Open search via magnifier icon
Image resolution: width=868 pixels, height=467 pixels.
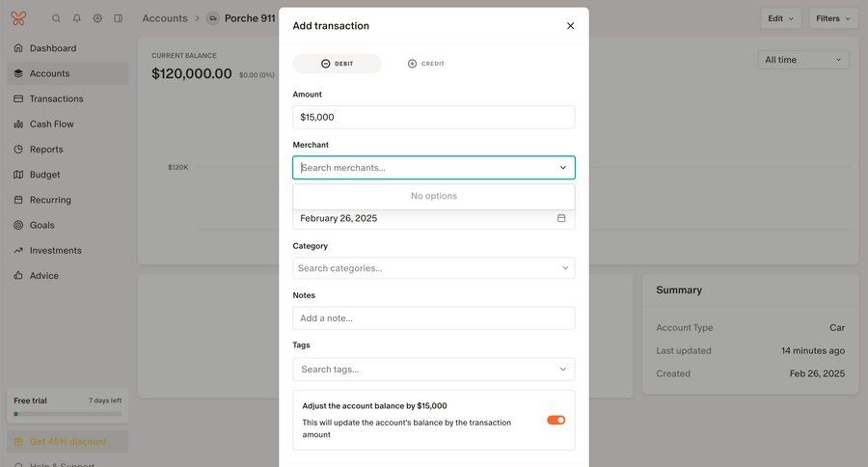pyautogui.click(x=56, y=18)
